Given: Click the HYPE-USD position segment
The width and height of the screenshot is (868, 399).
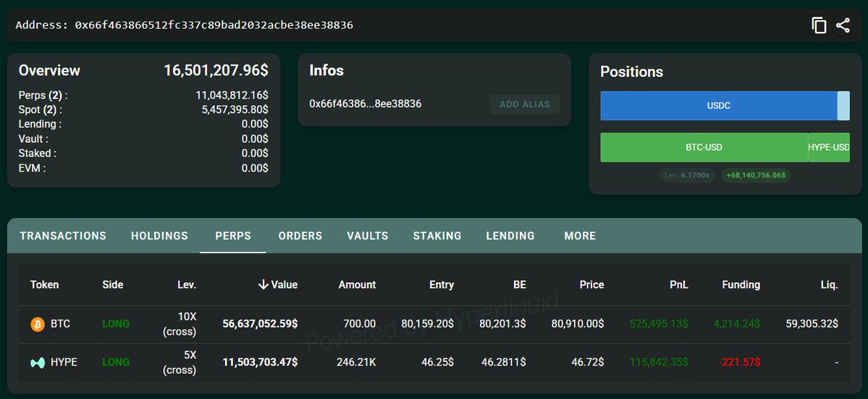Looking at the screenshot, I should click(829, 147).
